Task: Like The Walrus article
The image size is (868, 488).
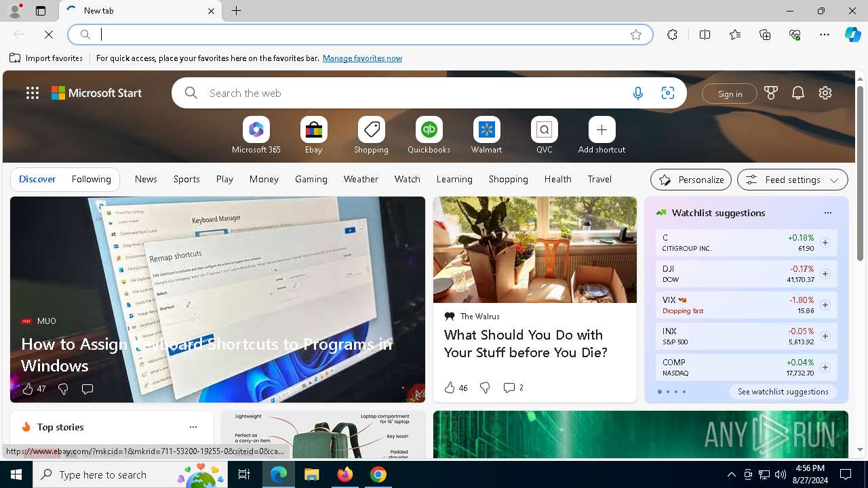Action: 456,388
